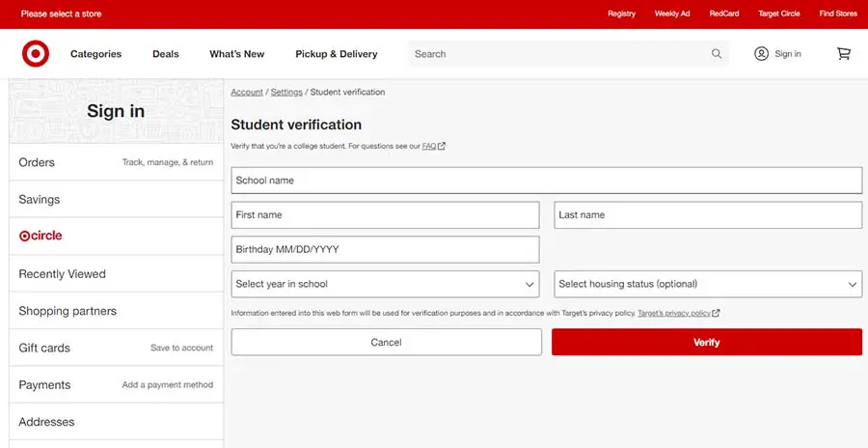Open Target Circle sidebar item
Viewport: 868px width, 448px height.
pos(117,237)
